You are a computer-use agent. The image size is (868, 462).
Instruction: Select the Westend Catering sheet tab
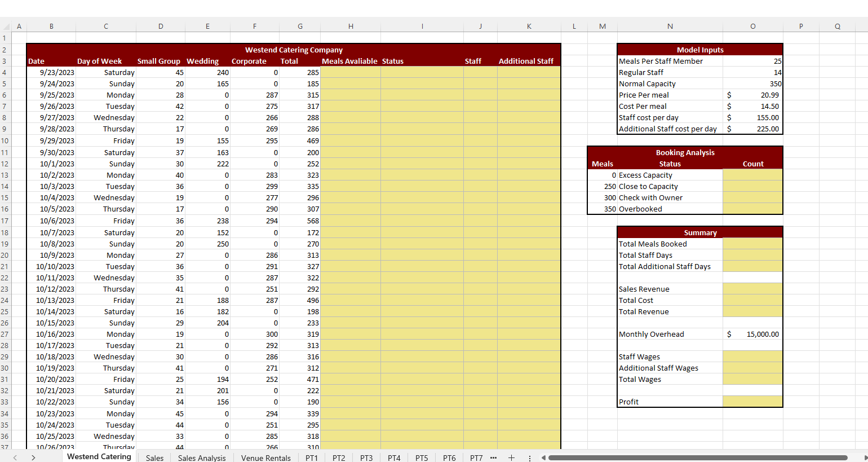[99, 456]
